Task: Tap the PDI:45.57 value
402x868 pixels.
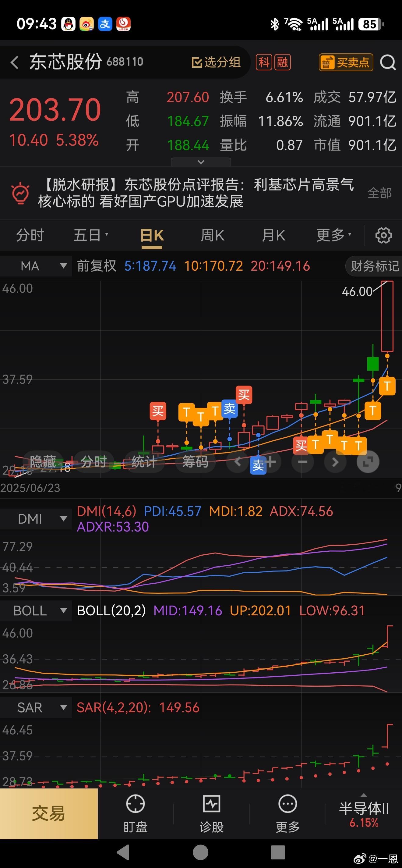Action: click(x=172, y=511)
